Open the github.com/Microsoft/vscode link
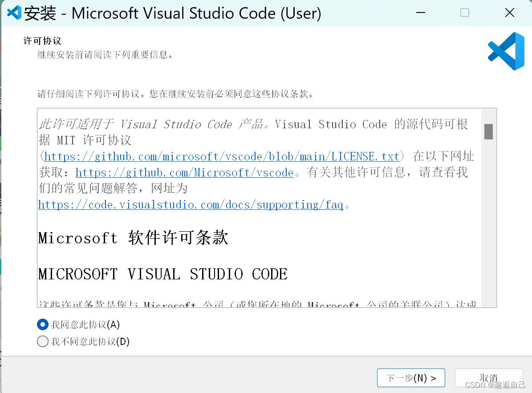 click(184, 172)
